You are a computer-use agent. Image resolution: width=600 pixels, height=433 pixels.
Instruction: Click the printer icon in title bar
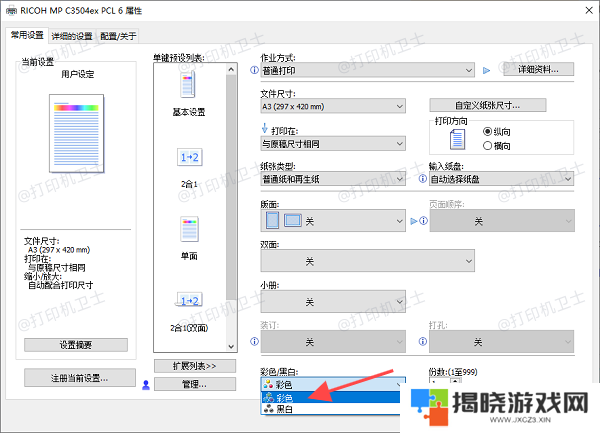12,11
